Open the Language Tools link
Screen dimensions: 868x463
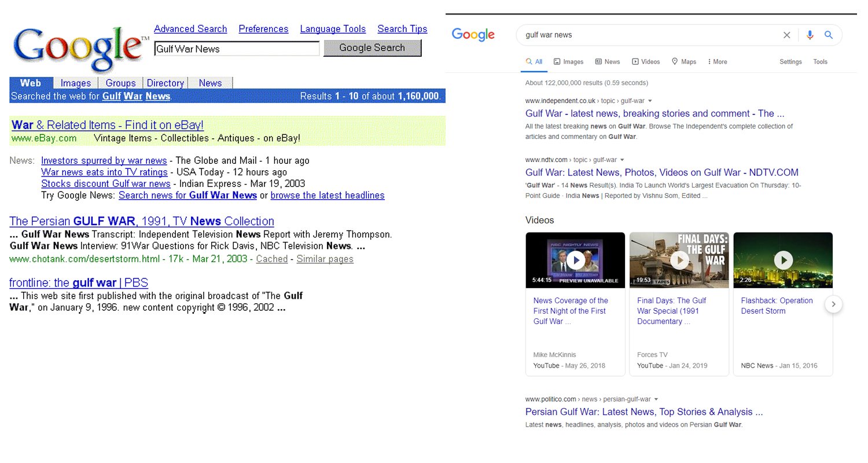tap(333, 29)
